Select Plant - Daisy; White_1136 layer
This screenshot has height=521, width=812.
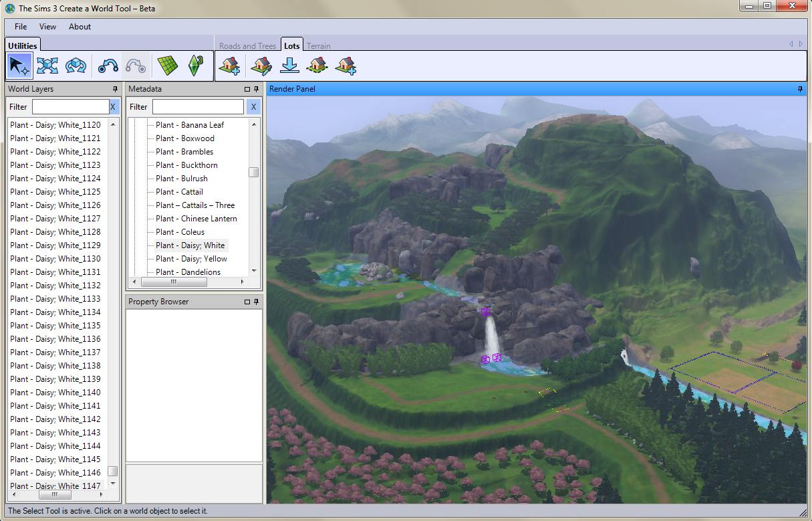[x=55, y=339]
